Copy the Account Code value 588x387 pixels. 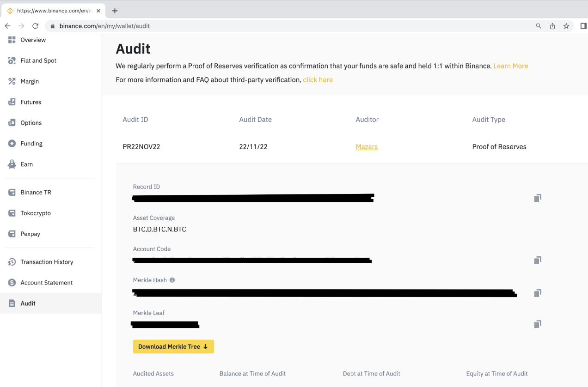pyautogui.click(x=537, y=260)
